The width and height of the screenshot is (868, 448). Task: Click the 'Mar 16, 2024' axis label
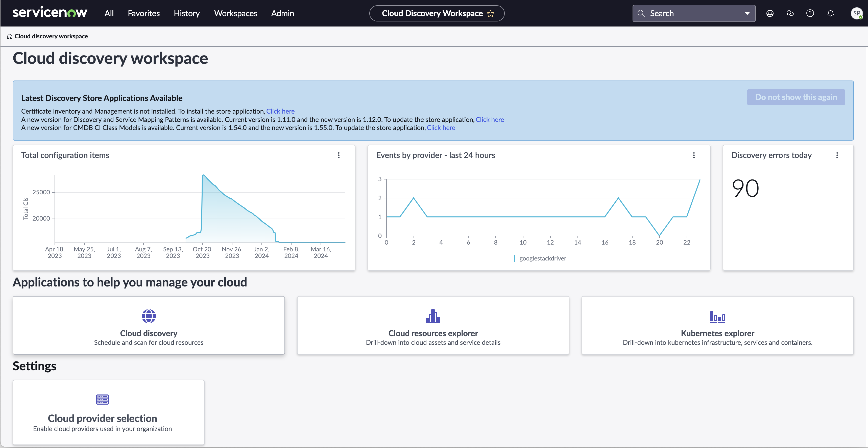(321, 252)
